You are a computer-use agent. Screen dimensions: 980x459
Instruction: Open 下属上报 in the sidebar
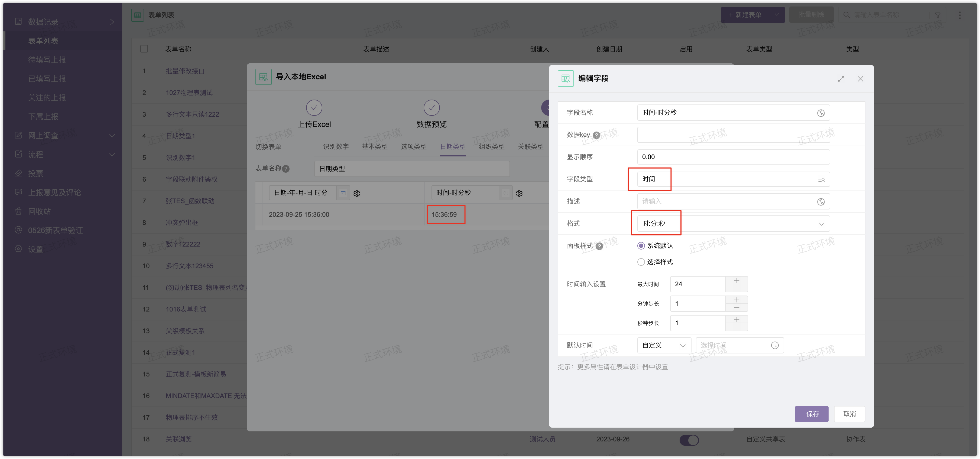tap(43, 117)
